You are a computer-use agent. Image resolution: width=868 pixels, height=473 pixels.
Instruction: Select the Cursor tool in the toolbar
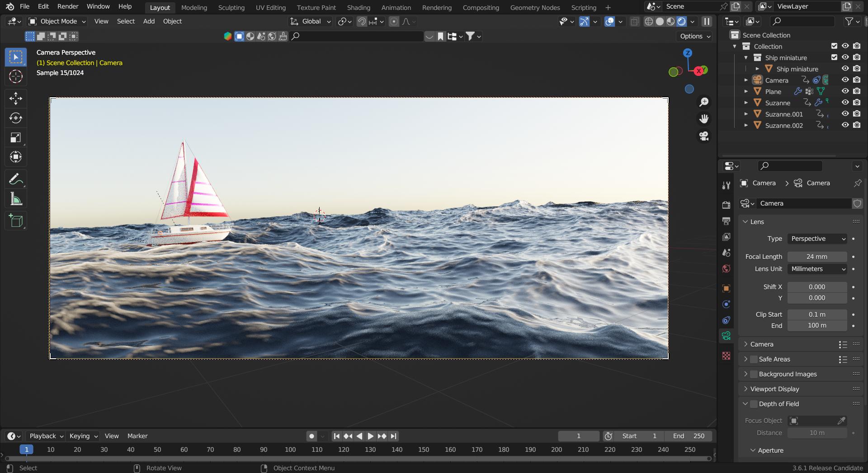point(16,77)
